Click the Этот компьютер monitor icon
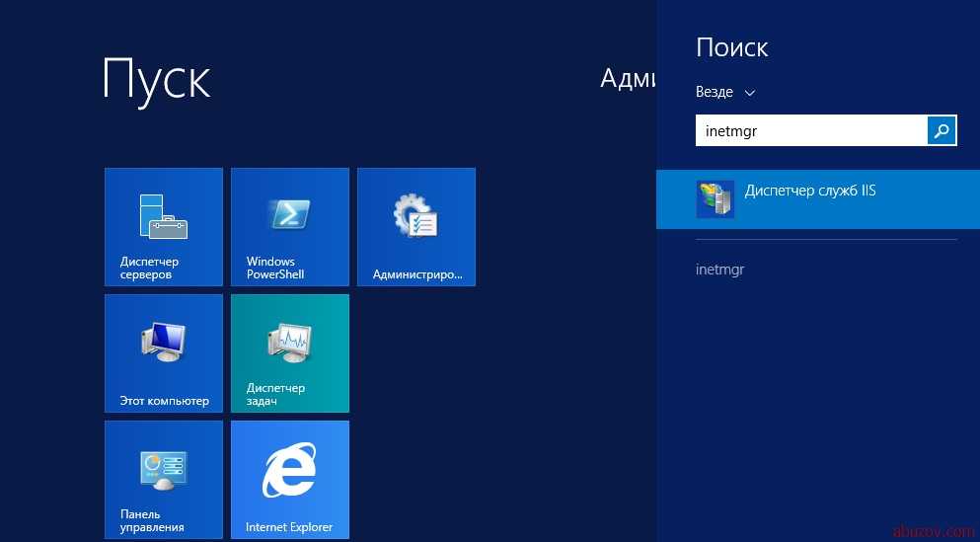Screen dimensions: 980x542 click(163, 342)
